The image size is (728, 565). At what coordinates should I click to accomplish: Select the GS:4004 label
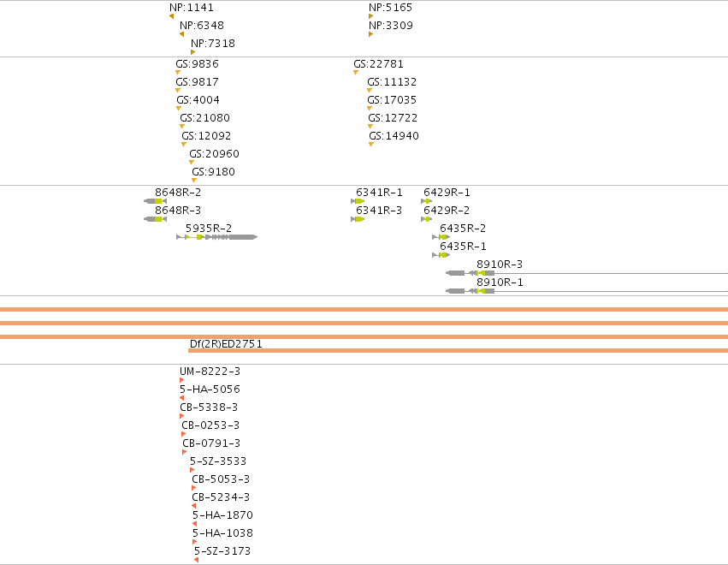pos(198,100)
